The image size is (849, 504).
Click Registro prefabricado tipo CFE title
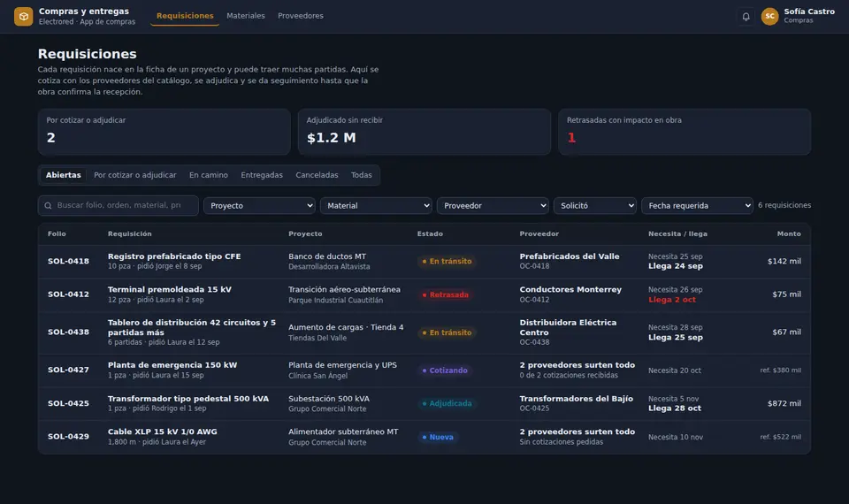[x=174, y=256]
